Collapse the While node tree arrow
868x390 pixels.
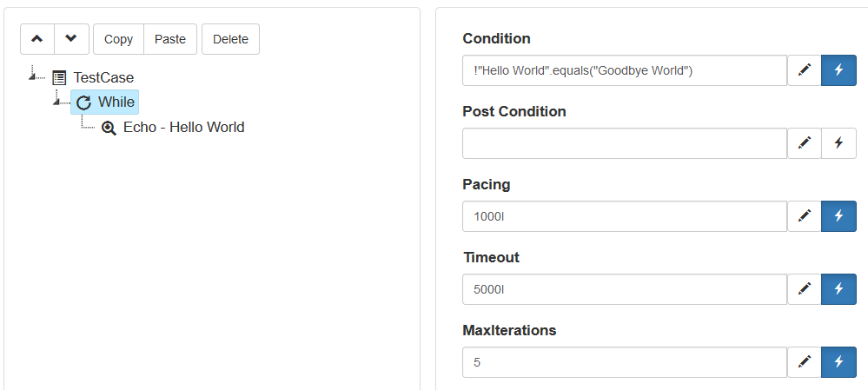coord(56,101)
